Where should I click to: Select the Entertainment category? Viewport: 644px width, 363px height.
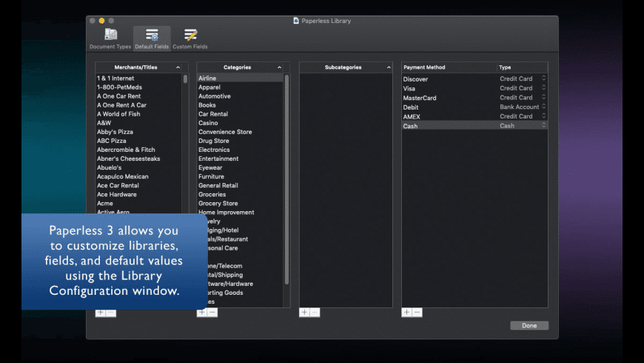[240, 159]
